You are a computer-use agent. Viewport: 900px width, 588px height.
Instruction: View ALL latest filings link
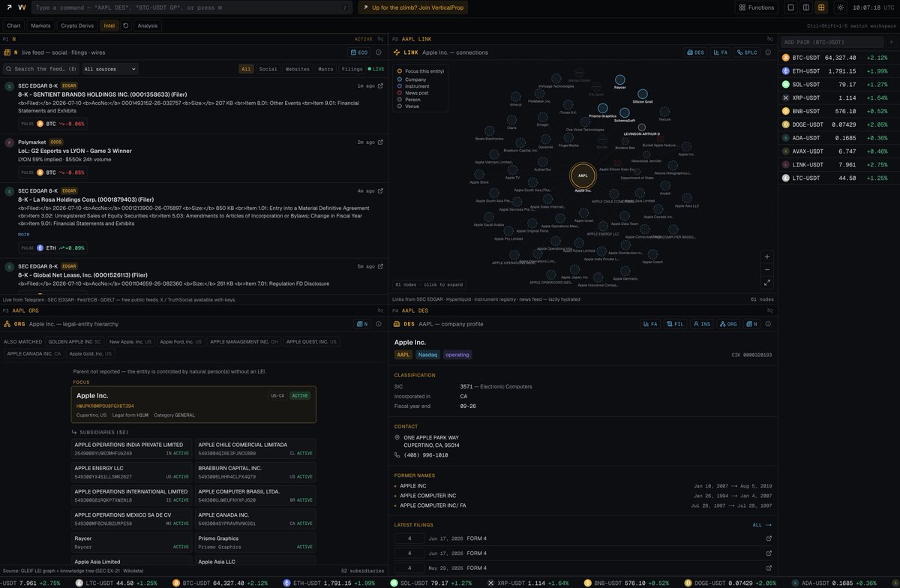[x=762, y=525]
